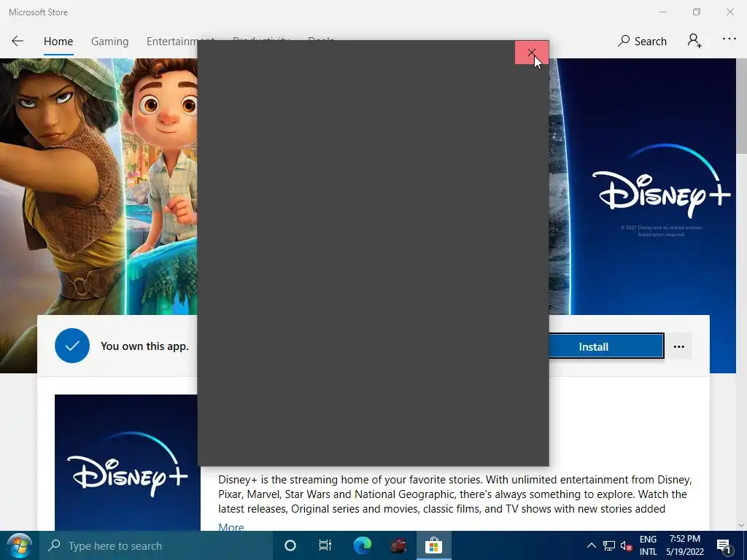747x560 pixels.
Task: Minimize the Microsoft Store window
Action: pos(662,12)
